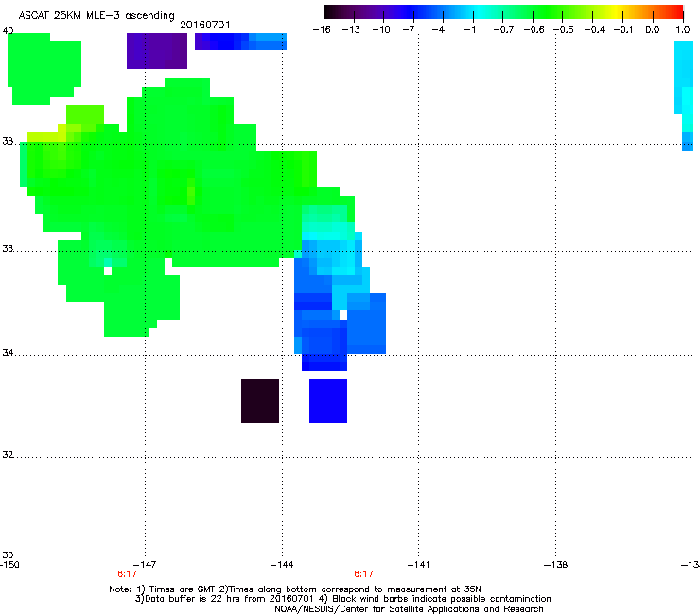Click the date label '20160701' in the header

[205, 25]
